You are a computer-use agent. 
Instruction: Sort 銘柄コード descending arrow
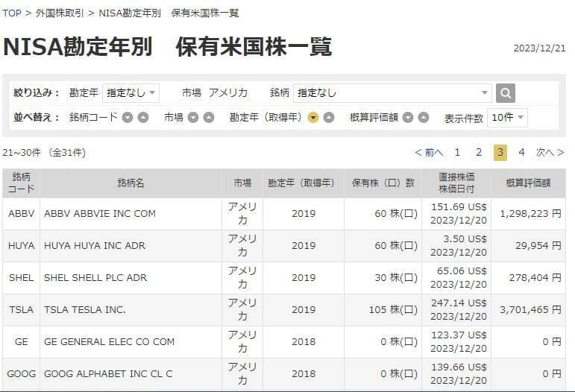[128, 118]
